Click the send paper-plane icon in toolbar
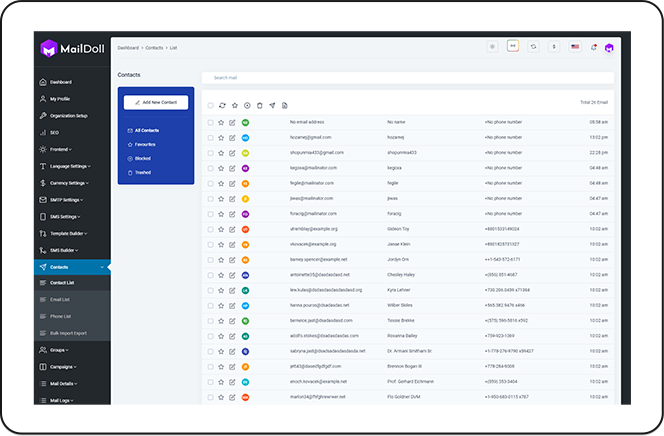 pyautogui.click(x=272, y=105)
